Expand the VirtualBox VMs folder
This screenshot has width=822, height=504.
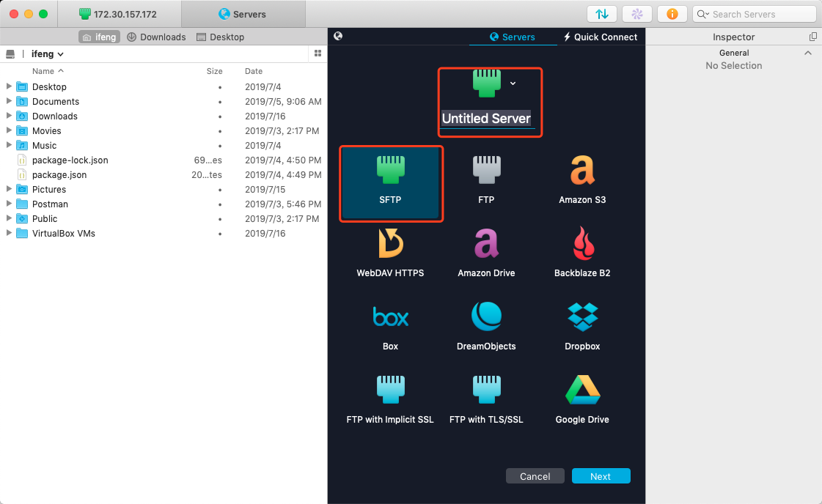pyautogui.click(x=8, y=233)
